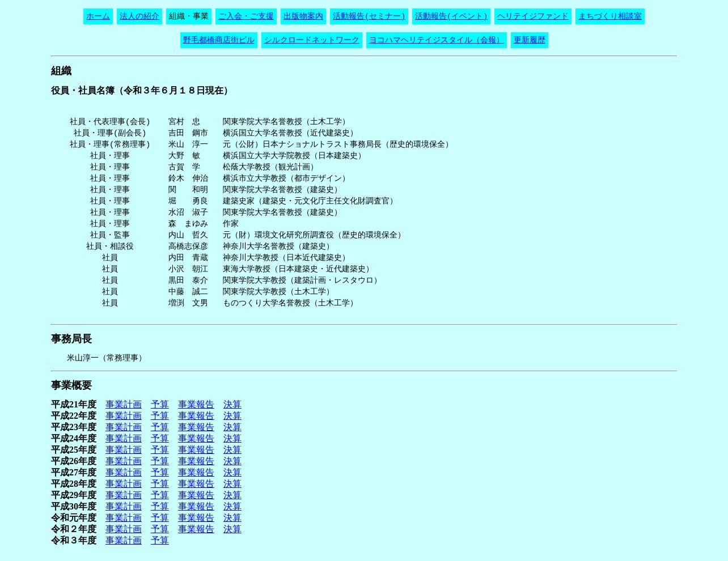Image resolution: width=728 pixels, height=561 pixels.
Task: Open 令和元年度 事業報告 link
Action: 196,518
